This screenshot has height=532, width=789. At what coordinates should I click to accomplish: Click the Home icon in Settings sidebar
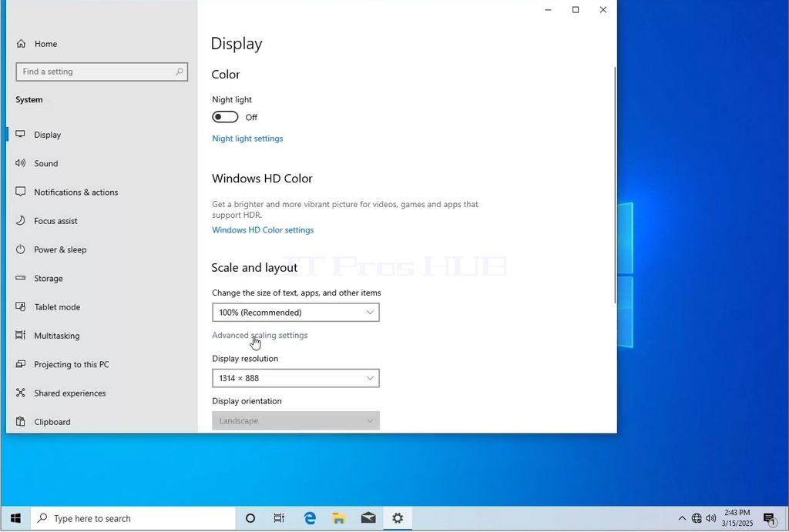point(21,44)
